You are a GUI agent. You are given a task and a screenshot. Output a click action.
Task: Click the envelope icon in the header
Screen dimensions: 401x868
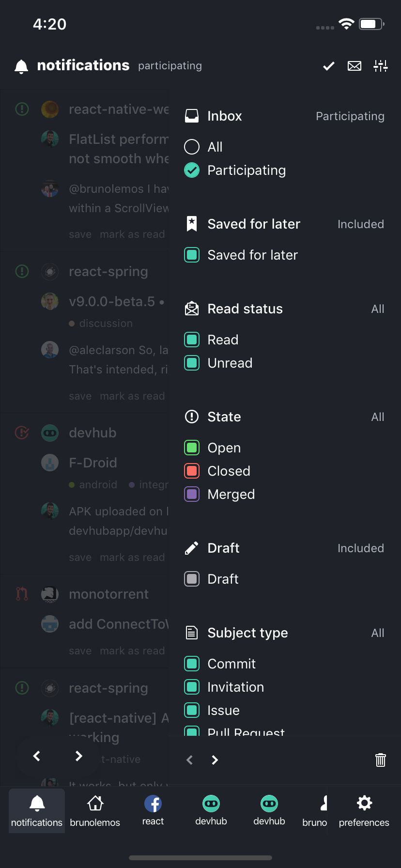(x=354, y=66)
